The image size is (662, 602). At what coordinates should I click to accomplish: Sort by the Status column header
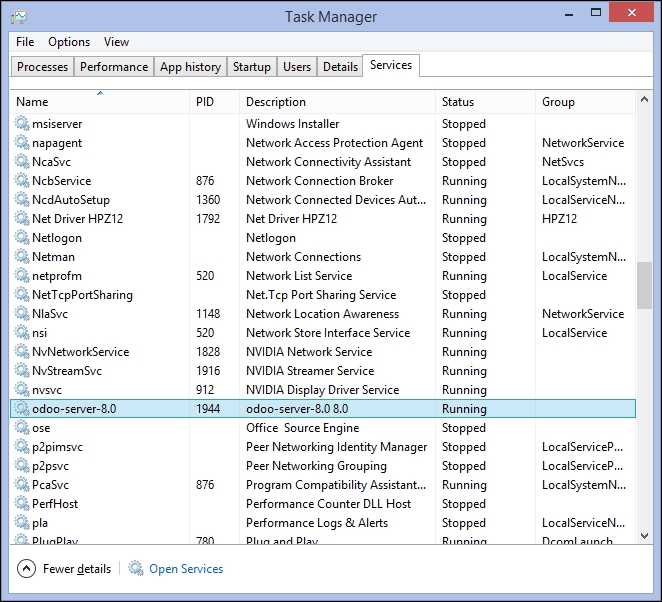[486, 102]
